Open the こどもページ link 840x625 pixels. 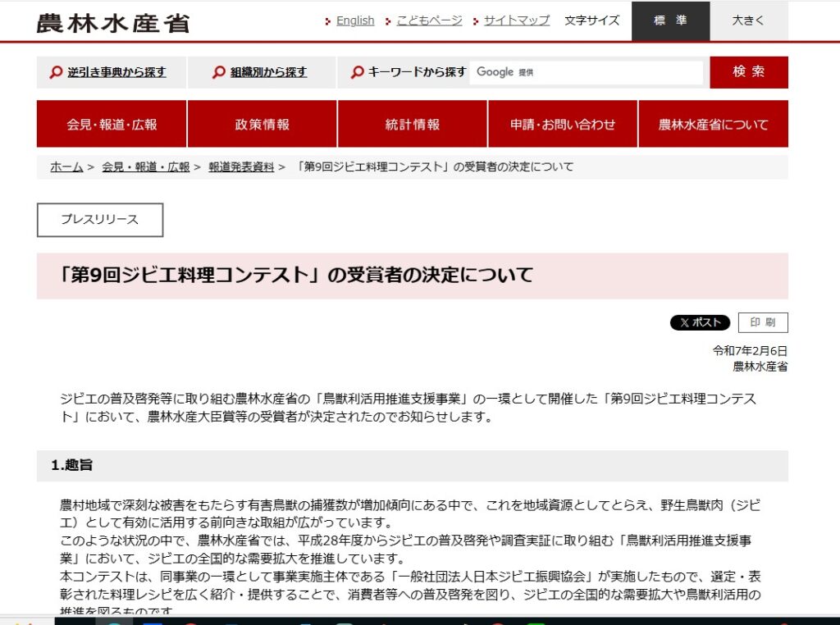(x=429, y=21)
